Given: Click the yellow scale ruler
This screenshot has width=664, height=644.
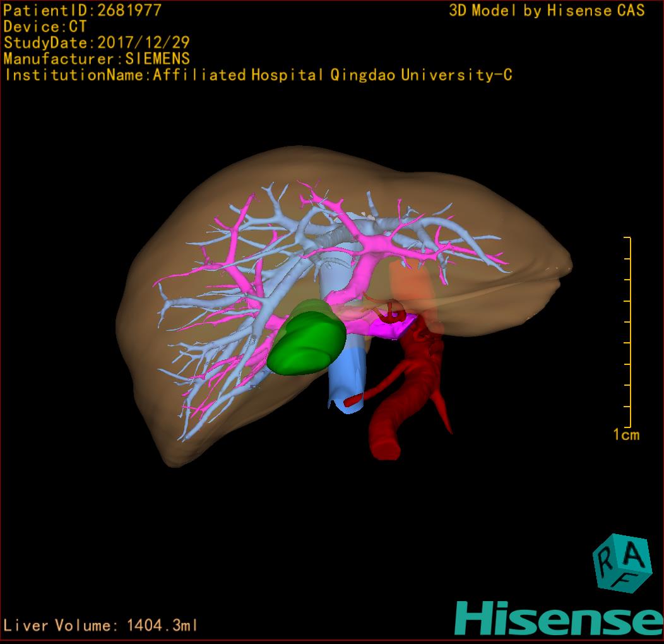Looking at the screenshot, I should click(x=628, y=332).
